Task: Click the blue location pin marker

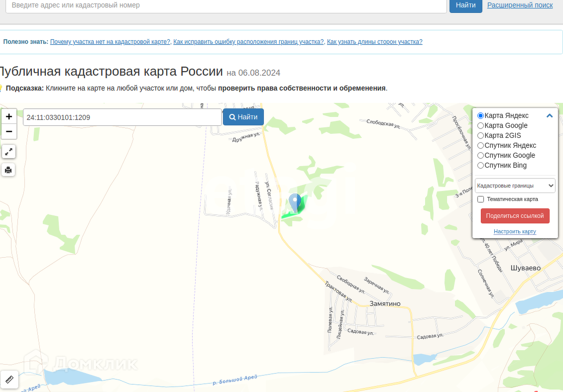Action: pyautogui.click(x=295, y=203)
